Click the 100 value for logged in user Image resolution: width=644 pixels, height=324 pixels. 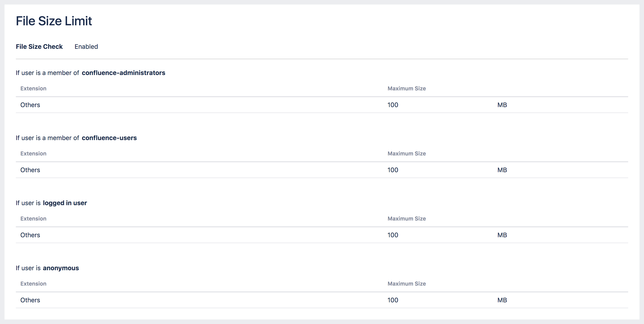pyautogui.click(x=393, y=235)
